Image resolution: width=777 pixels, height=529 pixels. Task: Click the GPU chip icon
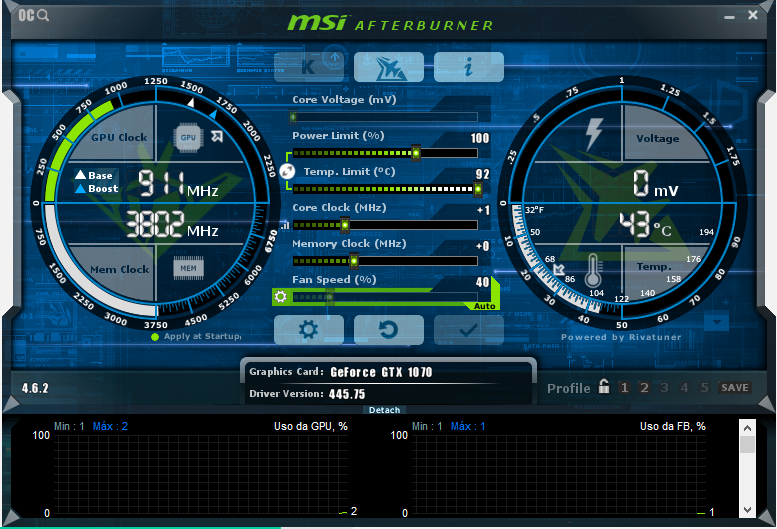pyautogui.click(x=188, y=137)
